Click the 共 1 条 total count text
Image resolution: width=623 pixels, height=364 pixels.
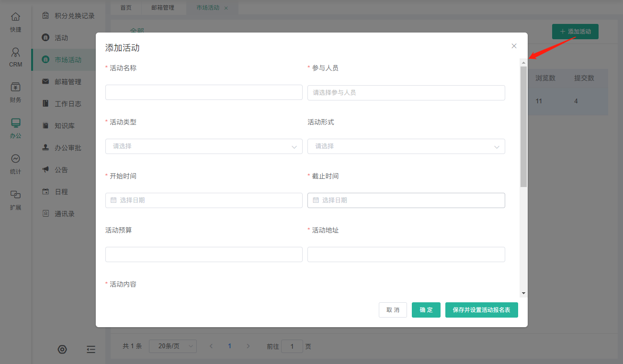[132, 346]
